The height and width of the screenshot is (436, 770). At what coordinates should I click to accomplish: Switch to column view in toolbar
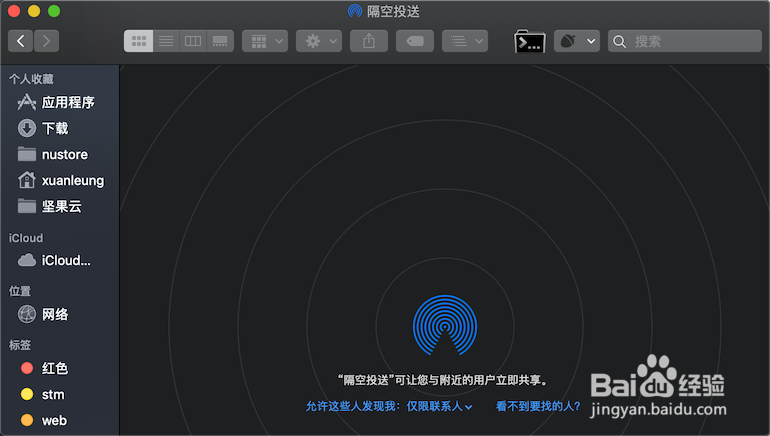pyautogui.click(x=193, y=41)
